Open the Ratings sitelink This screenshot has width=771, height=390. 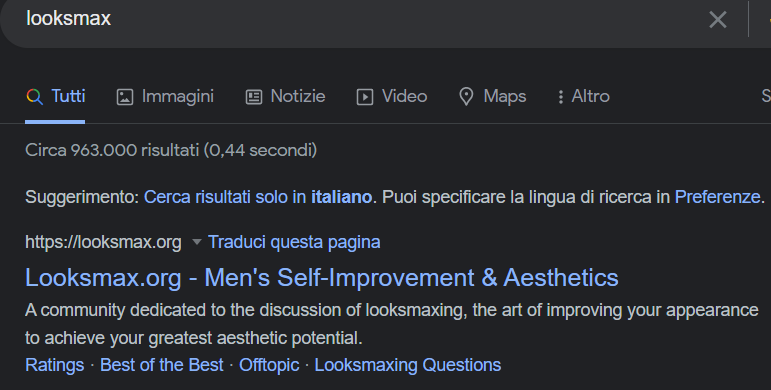pyautogui.click(x=55, y=365)
